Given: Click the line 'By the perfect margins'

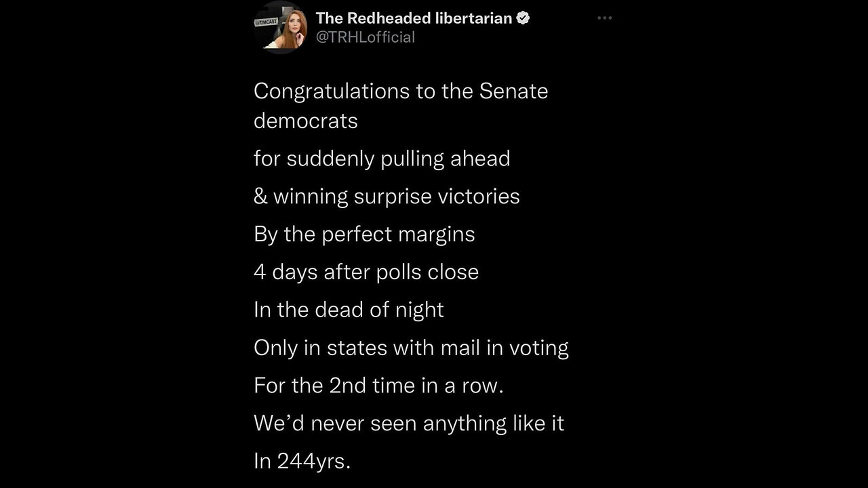Looking at the screenshot, I should click(x=364, y=235).
